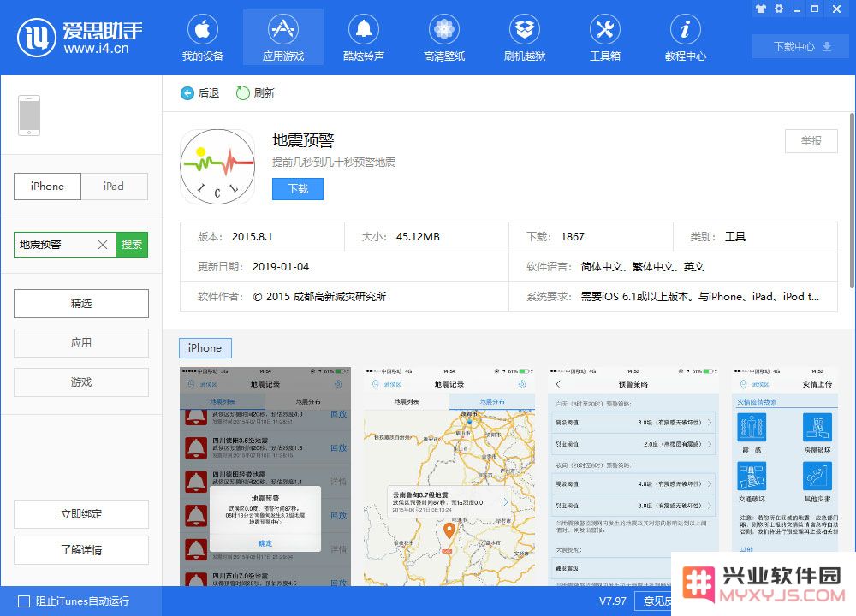856x616 pixels.
Task: Download the 地震预警 app with 下载
Action: pos(298,189)
